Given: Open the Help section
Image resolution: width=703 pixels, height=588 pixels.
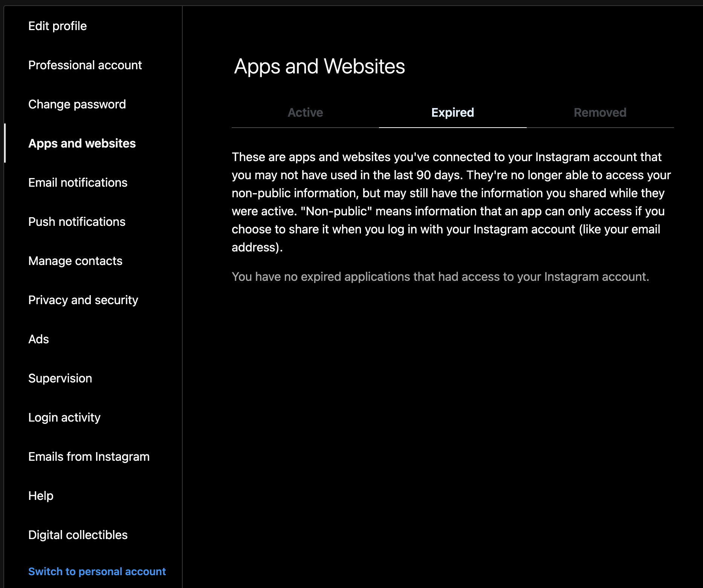Looking at the screenshot, I should (41, 496).
